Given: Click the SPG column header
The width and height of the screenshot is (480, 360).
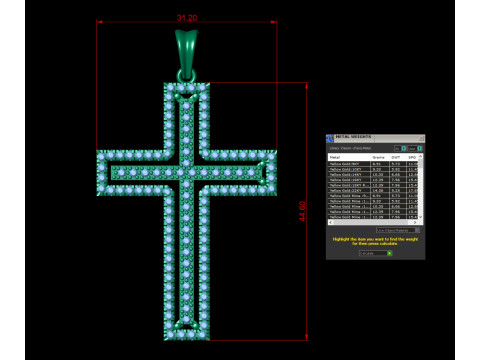Looking at the screenshot, I should point(412,157).
